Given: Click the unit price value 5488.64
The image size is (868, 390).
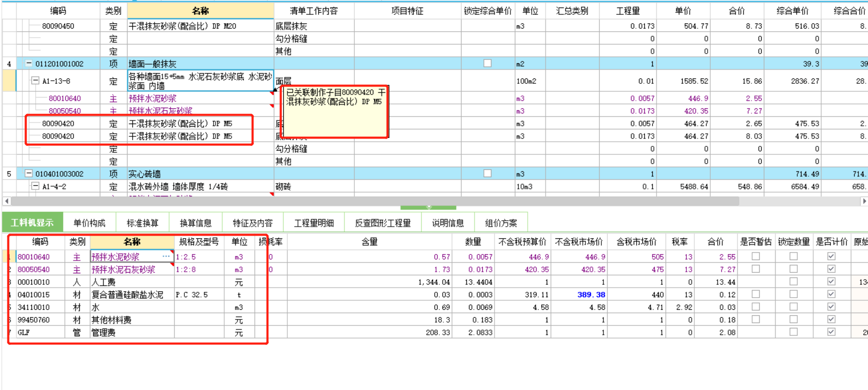Looking at the screenshot, I should [x=694, y=187].
